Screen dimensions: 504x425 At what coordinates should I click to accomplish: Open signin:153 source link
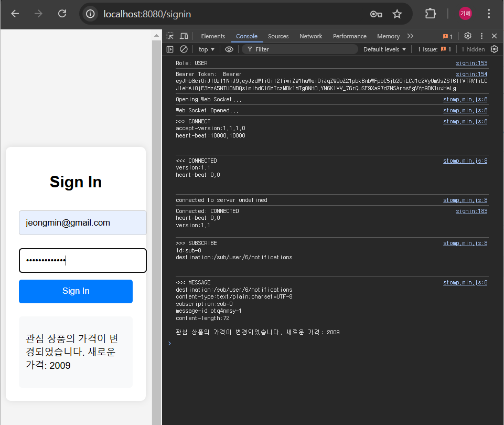coord(471,63)
